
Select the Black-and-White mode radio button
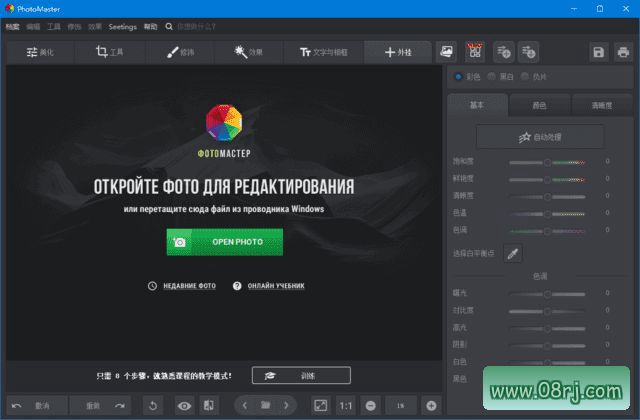(491, 76)
